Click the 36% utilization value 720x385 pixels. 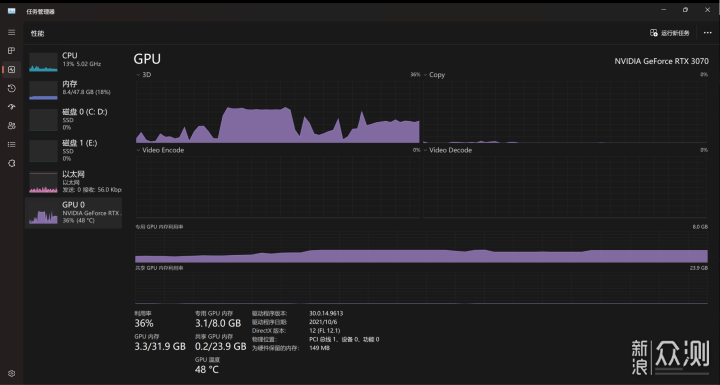tap(144, 323)
